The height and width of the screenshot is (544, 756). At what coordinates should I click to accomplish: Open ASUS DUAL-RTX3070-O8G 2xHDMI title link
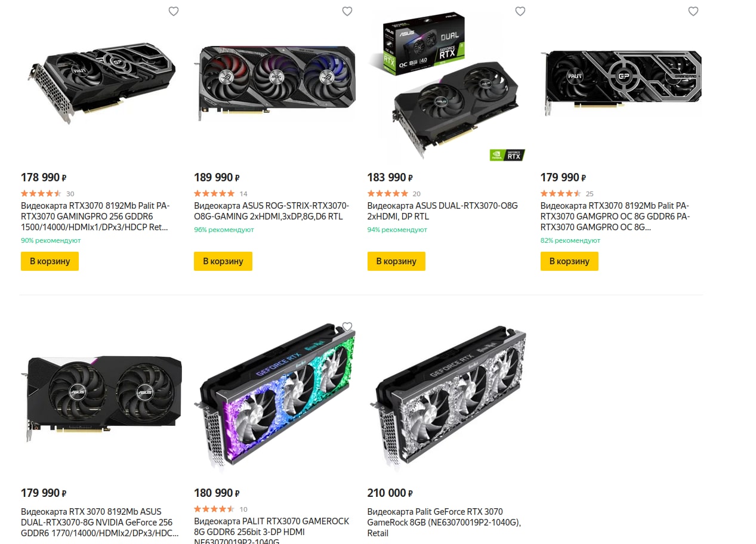tap(443, 211)
